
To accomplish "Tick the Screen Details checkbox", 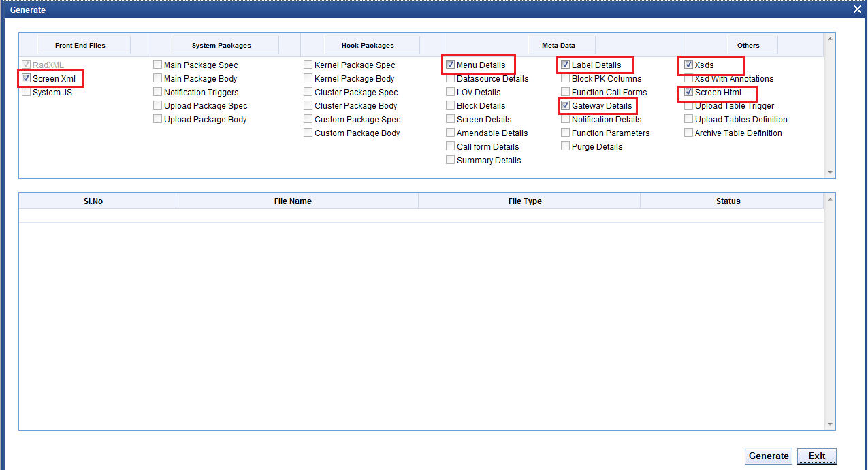I will click(x=451, y=120).
